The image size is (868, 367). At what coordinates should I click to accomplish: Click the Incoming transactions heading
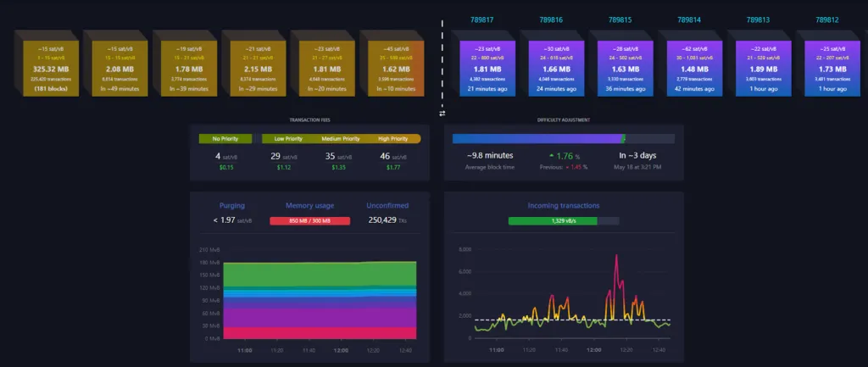point(564,205)
